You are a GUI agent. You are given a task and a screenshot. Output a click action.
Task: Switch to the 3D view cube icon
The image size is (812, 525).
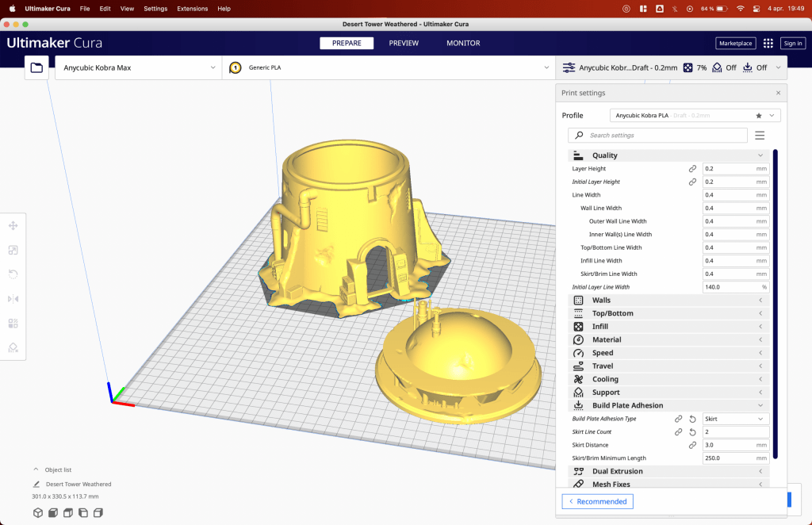coord(38,512)
